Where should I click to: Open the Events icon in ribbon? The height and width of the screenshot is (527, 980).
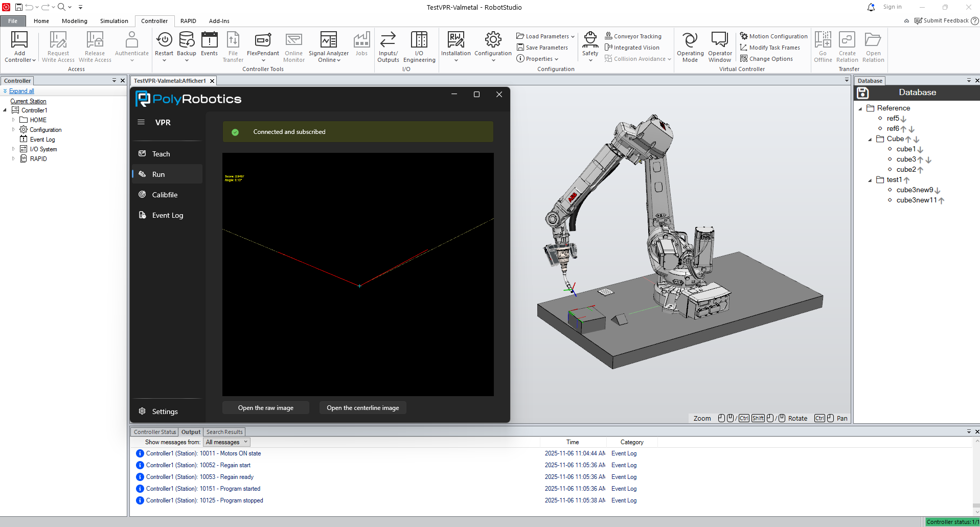tap(209, 40)
